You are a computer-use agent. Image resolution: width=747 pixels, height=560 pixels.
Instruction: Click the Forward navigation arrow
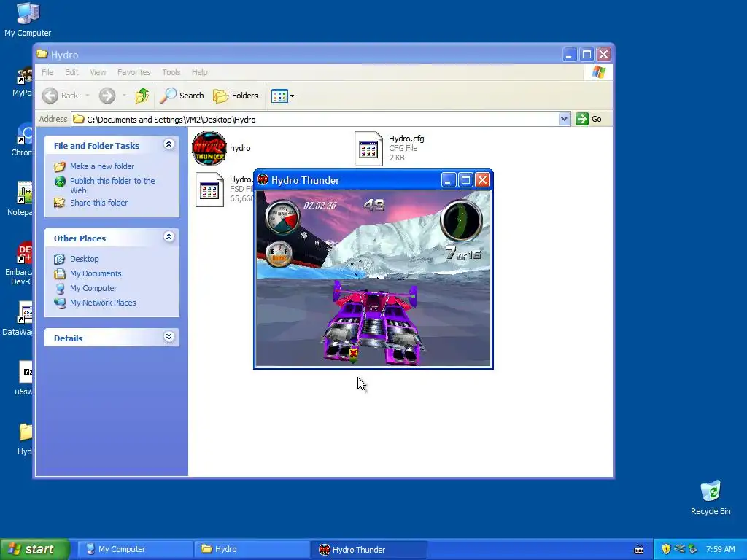click(x=107, y=96)
